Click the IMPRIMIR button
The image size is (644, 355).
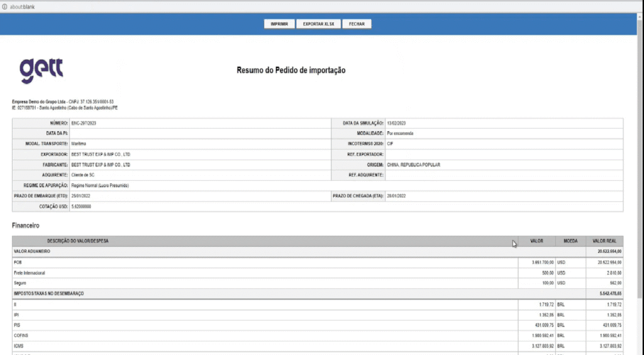tap(279, 24)
